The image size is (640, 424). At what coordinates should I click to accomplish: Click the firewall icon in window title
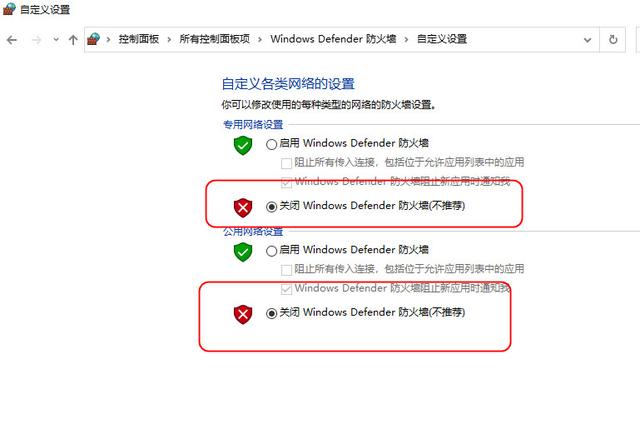click(x=9, y=9)
